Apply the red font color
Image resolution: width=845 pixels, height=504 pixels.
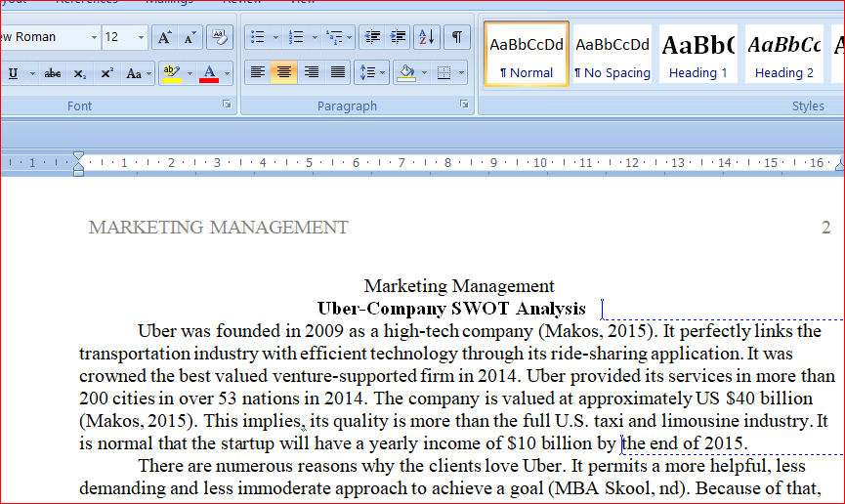click(209, 73)
